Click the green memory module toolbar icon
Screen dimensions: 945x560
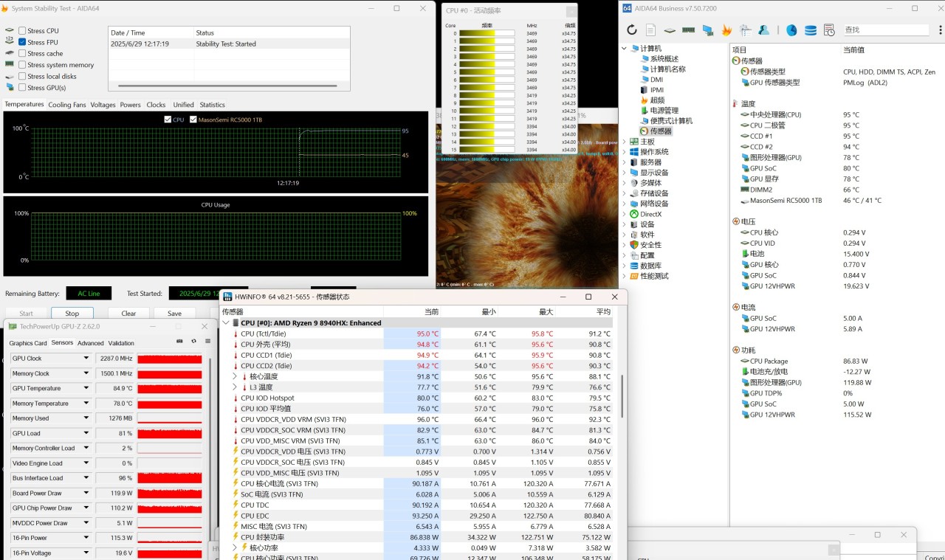pyautogui.click(x=688, y=30)
